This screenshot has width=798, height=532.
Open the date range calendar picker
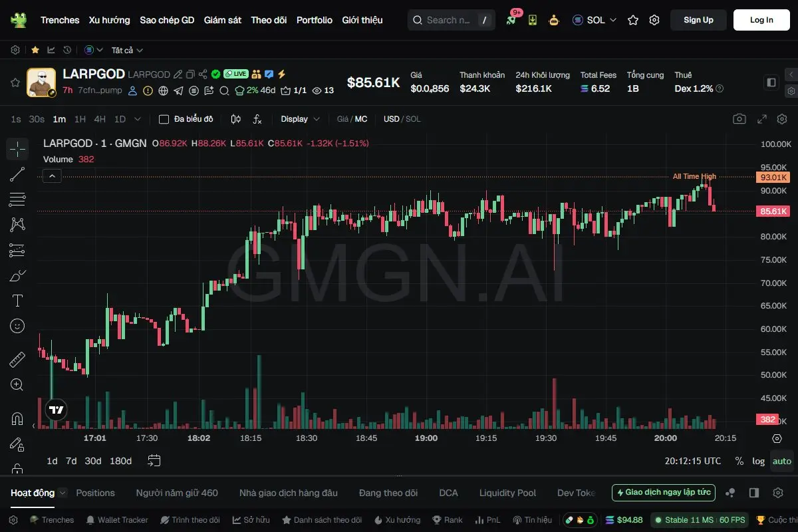coord(154,460)
